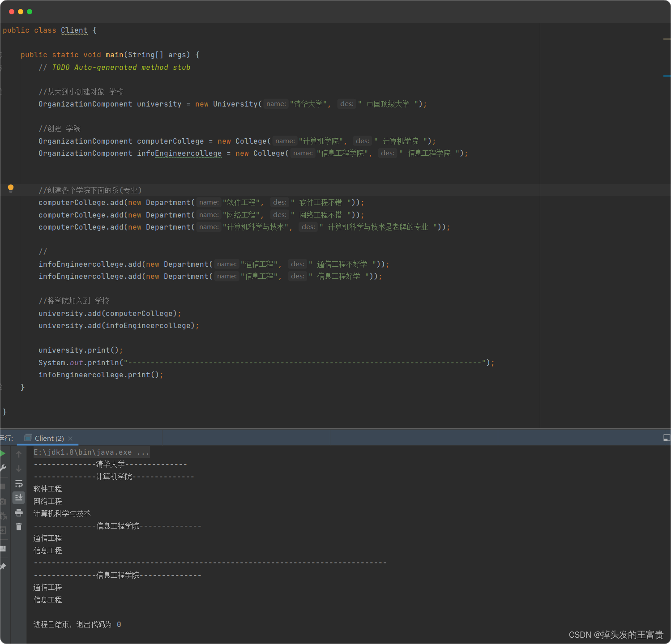Select the Client (2) run tab

49,438
